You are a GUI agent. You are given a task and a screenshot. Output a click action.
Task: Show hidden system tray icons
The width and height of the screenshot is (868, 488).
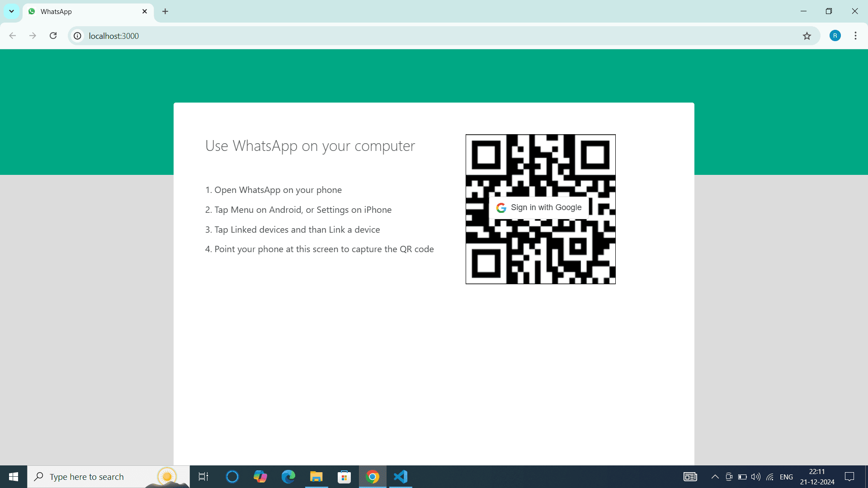715,477
